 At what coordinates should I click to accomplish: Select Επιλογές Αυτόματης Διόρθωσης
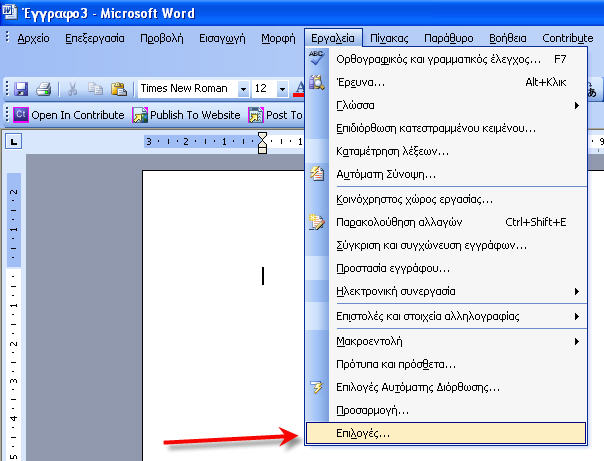tap(446, 387)
